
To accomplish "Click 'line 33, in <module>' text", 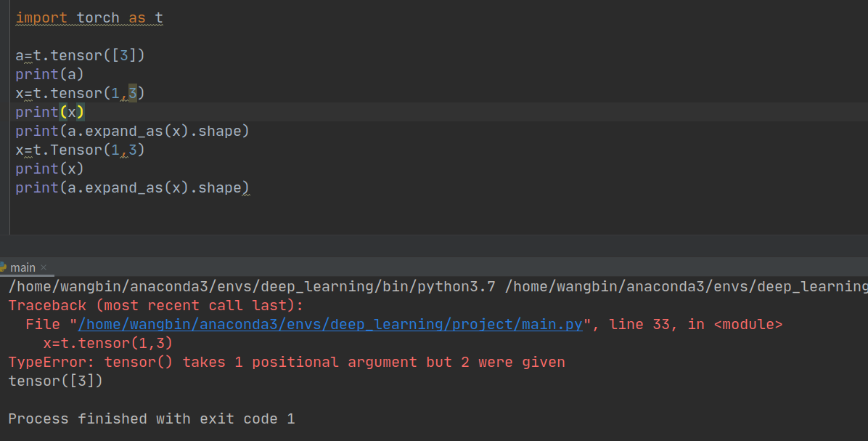I will tap(696, 325).
